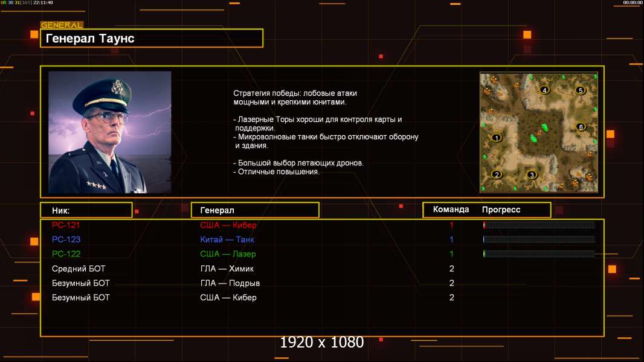This screenshot has width=644, height=362.
Task: Click PC-123 loading progress bar
Action: tap(539, 239)
